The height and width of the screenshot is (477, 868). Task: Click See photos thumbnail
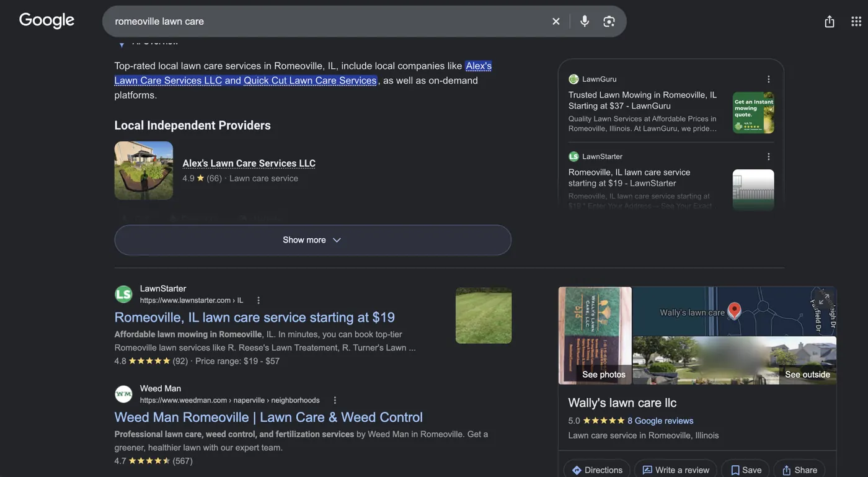pos(595,336)
